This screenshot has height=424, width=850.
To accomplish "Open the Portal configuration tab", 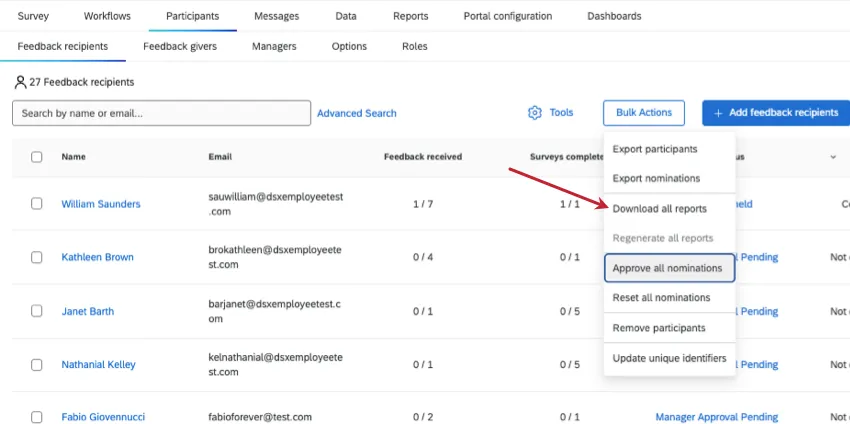I will [x=508, y=16].
